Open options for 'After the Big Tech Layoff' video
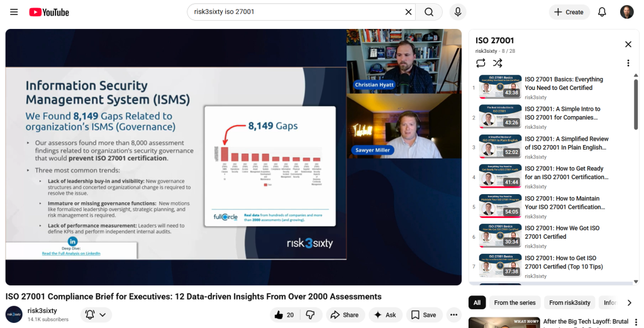Screen dimensions: 644x328 pyautogui.click(x=636, y=322)
